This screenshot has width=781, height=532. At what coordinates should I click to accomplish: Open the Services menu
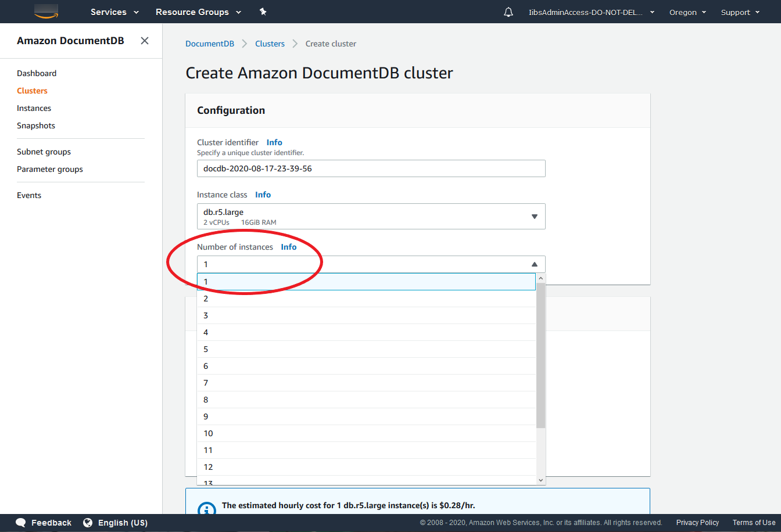click(x=114, y=12)
